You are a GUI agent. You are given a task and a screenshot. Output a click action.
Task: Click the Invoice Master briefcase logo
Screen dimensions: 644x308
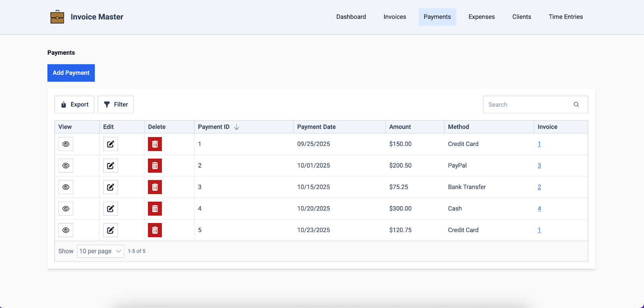pos(57,17)
